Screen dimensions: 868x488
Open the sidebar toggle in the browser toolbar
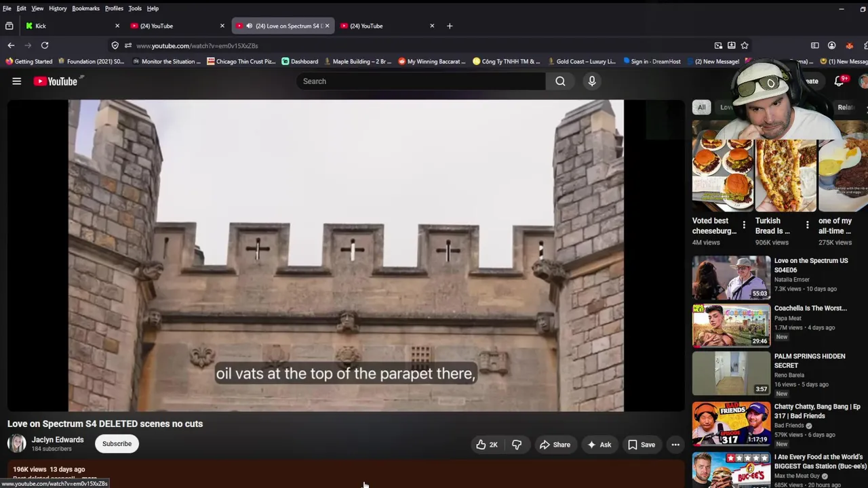(x=815, y=45)
